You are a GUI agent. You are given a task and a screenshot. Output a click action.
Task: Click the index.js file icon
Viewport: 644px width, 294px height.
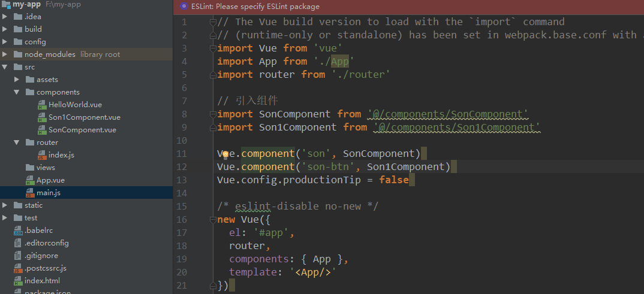42,156
